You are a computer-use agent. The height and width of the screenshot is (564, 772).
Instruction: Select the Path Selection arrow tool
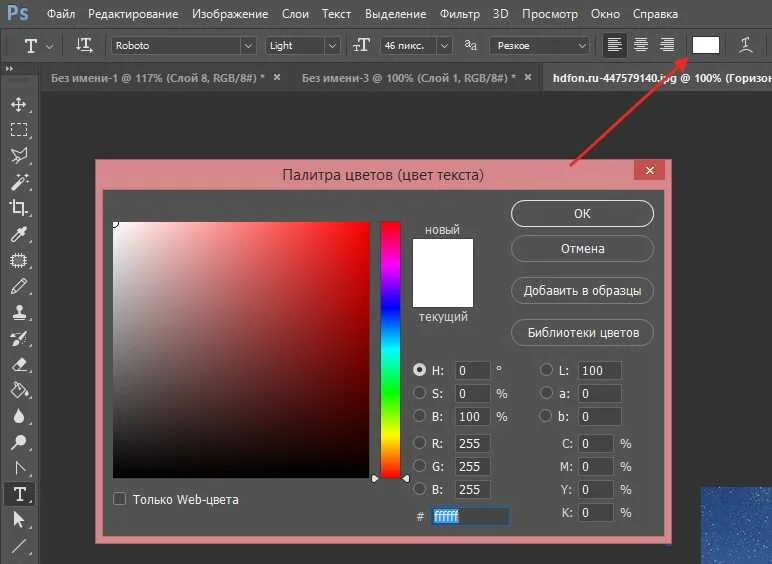pos(19,520)
